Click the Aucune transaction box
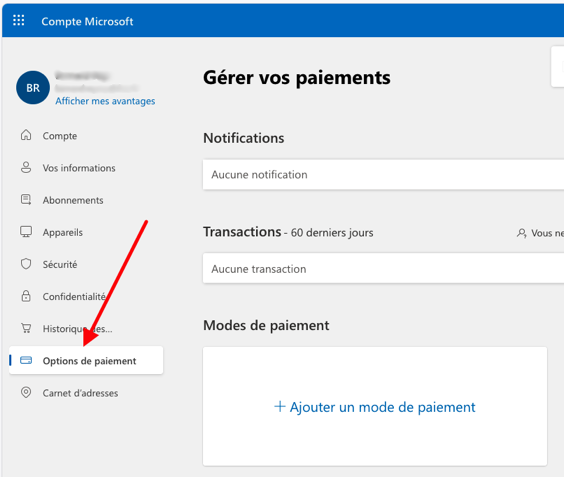The height and width of the screenshot is (477, 564). tap(383, 268)
